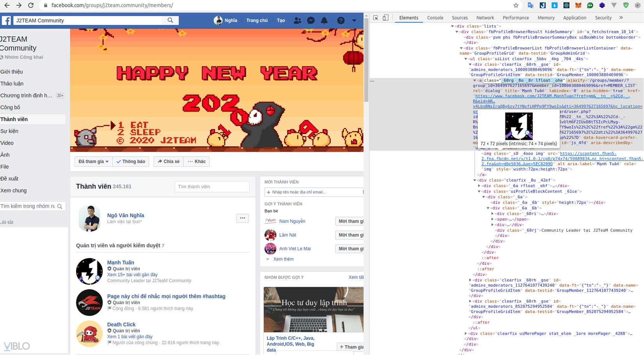Click the Tạo create link
Viewport: 644px width, 355px height.
click(x=281, y=20)
